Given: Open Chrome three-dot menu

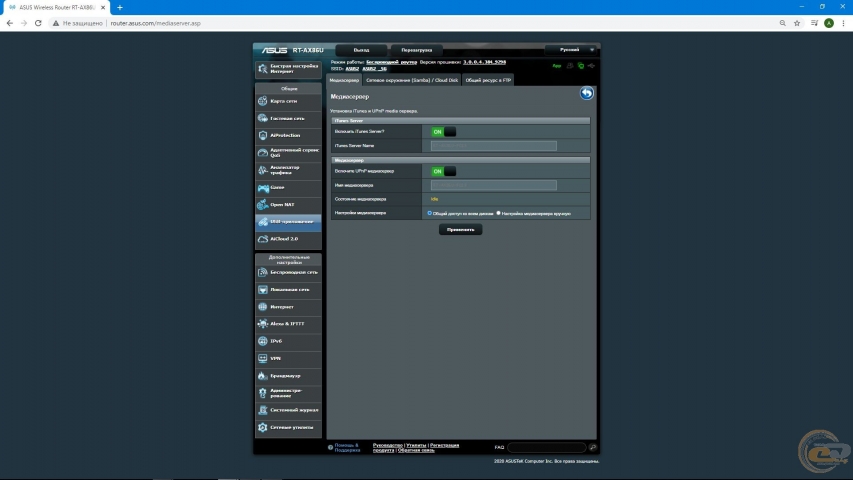Looking at the screenshot, I should [x=843, y=23].
